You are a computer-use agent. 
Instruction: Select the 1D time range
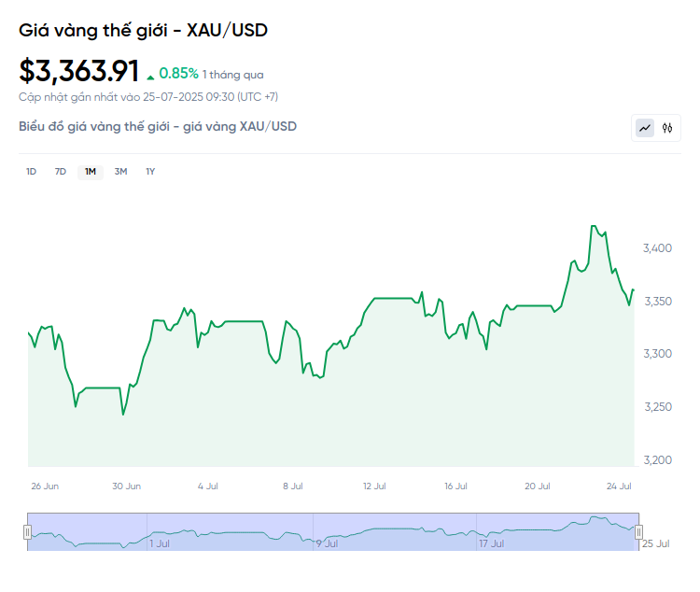click(31, 171)
